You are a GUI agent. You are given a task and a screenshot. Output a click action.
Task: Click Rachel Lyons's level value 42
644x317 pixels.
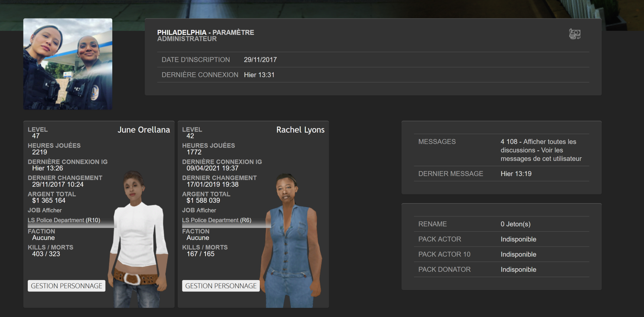click(x=190, y=136)
